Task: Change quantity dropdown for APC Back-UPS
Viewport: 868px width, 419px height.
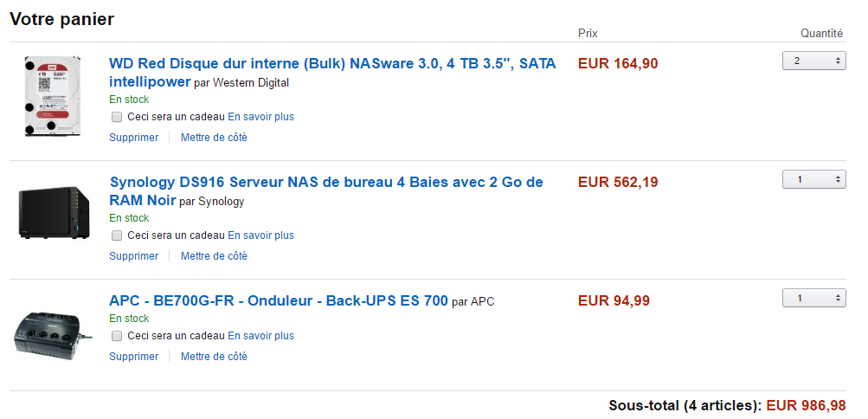Action: [813, 298]
